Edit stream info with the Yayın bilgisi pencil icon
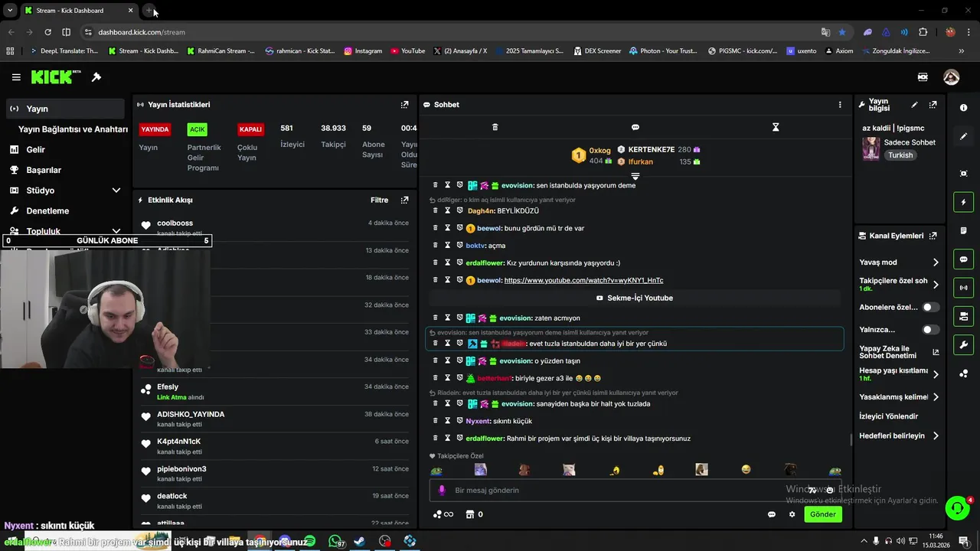This screenshot has width=980, height=551. [914, 105]
